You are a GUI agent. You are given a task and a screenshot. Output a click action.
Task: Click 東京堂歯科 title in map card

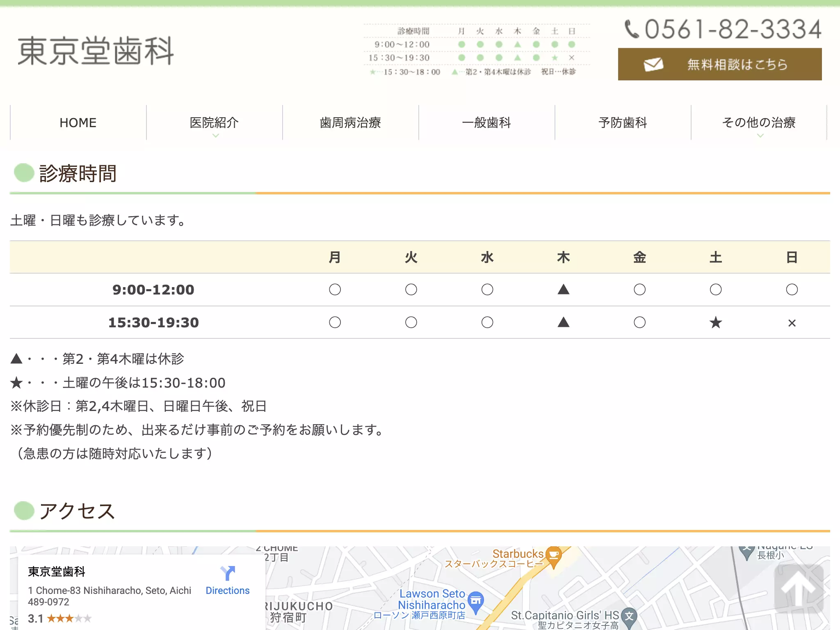pyautogui.click(x=57, y=571)
